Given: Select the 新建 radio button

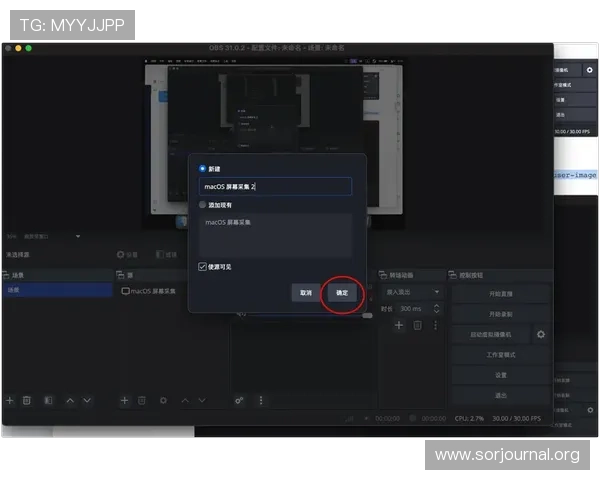Looking at the screenshot, I should [204, 168].
